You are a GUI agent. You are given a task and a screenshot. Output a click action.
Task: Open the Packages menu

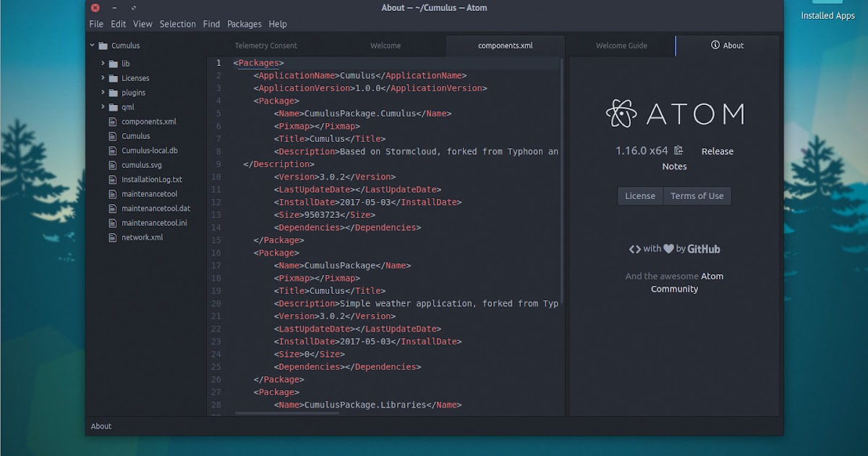tap(244, 24)
